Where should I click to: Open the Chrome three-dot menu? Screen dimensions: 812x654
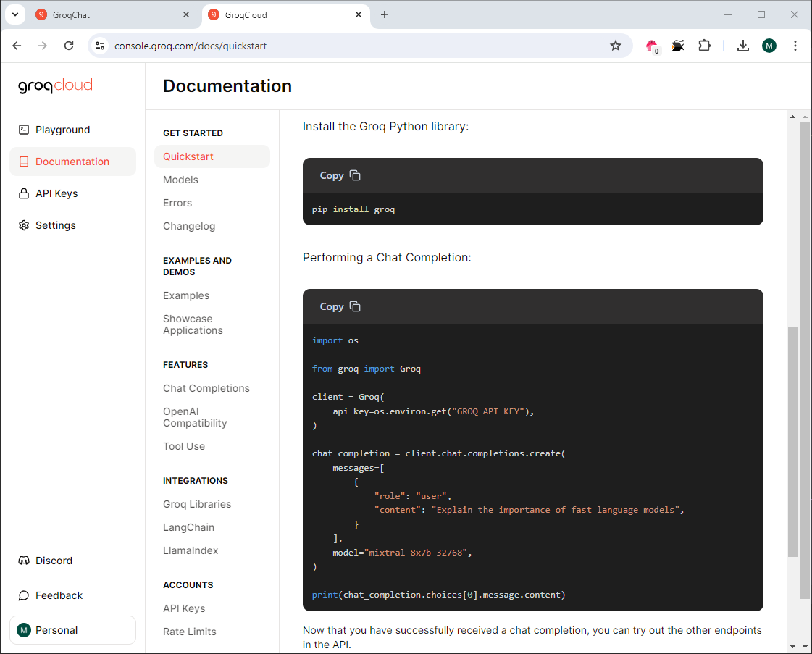(795, 46)
